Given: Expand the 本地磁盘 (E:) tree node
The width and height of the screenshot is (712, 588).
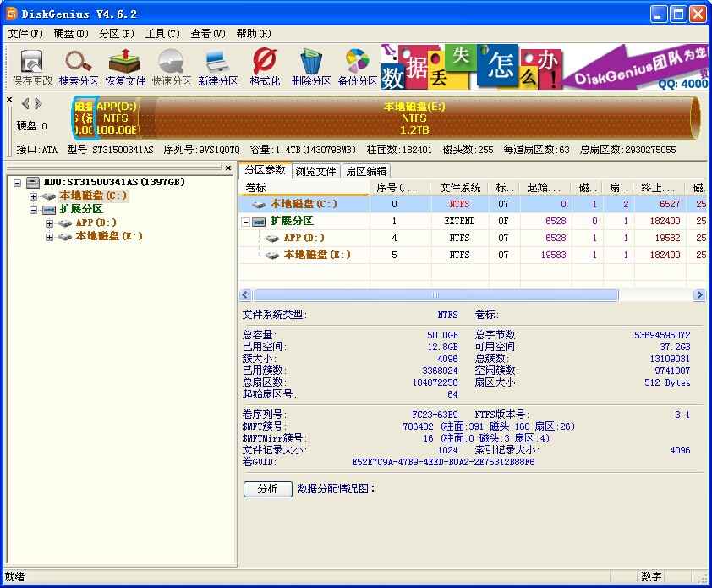Looking at the screenshot, I should tap(49, 237).
